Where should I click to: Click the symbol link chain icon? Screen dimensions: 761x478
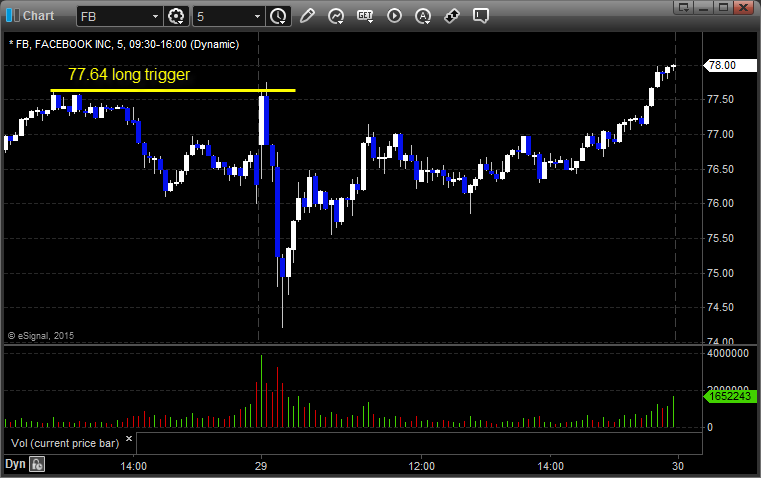tap(452, 16)
